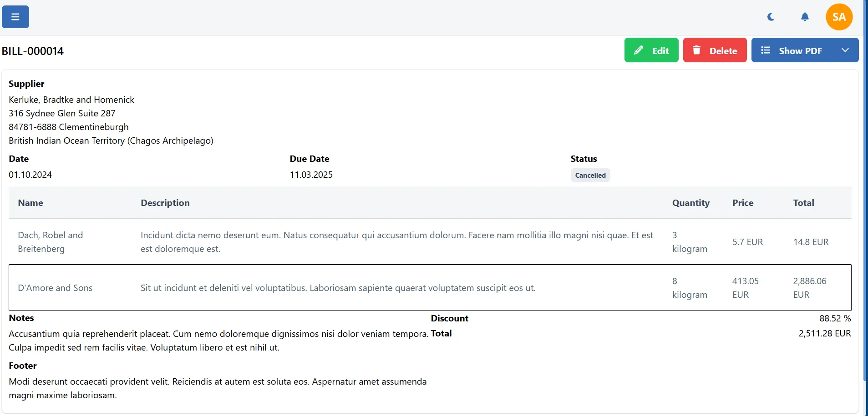This screenshot has height=416, width=868.
Task: Click the trash icon on Delete
Action: click(x=696, y=50)
